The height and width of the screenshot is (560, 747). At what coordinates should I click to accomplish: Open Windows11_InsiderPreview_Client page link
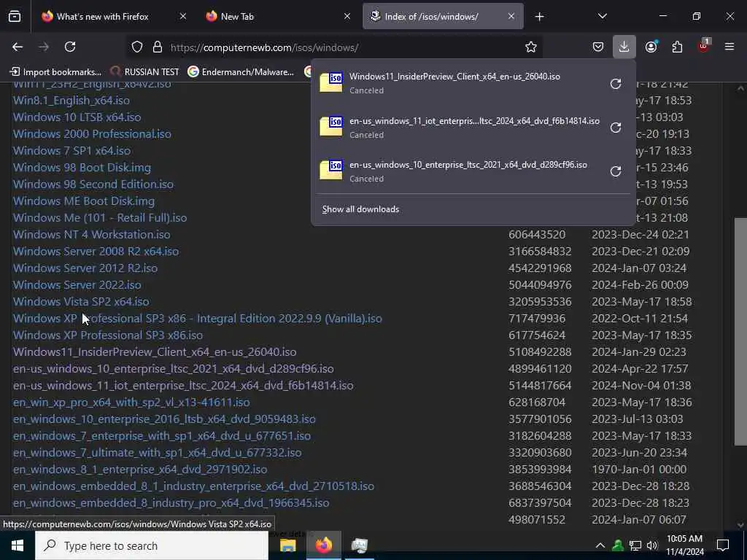coord(155,352)
